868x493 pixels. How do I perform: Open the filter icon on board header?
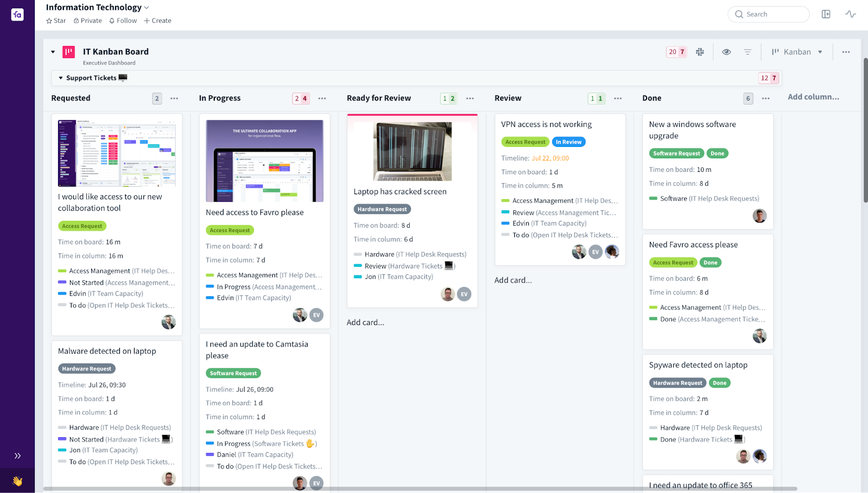tap(748, 52)
